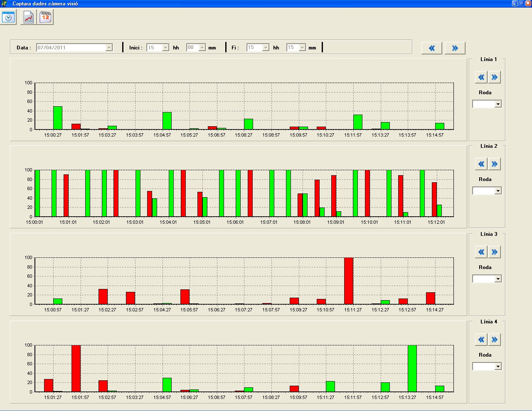Click the application icon in the title bar
Viewport: 532px width, 411px height.
[x=4, y=4]
